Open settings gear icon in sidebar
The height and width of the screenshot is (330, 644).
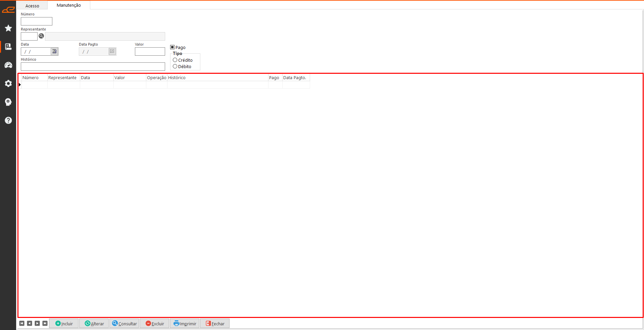click(8, 84)
